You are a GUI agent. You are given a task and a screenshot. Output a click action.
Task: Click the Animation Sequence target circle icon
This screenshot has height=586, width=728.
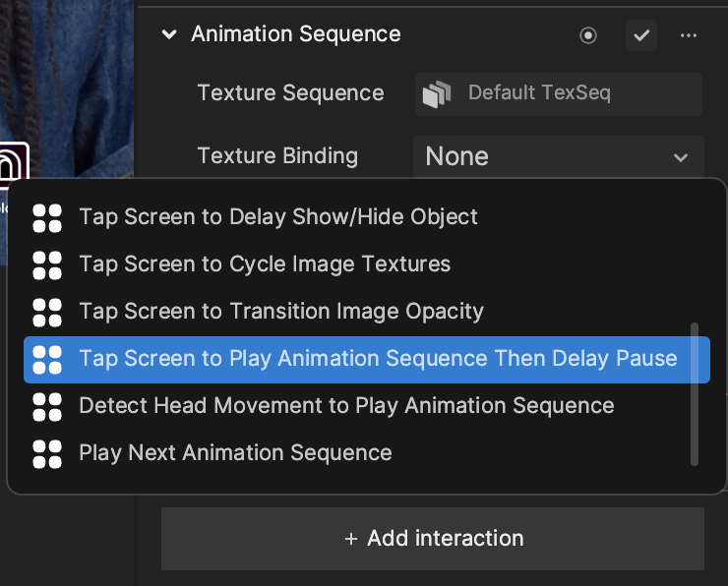587,35
